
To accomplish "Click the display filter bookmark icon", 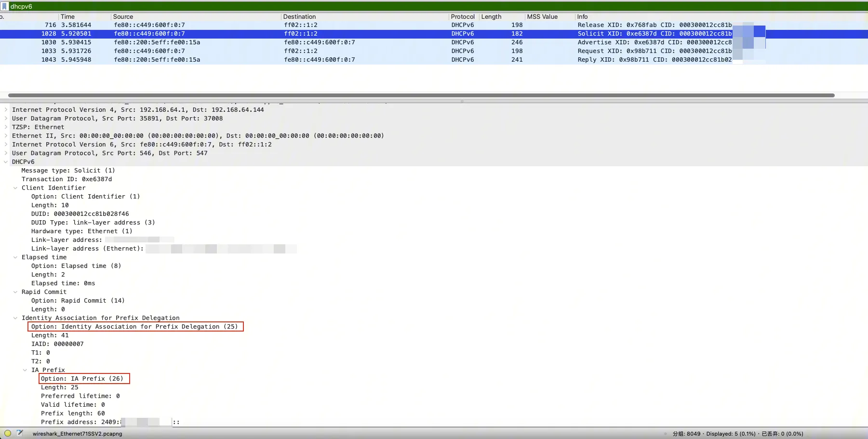I will click(5, 6).
